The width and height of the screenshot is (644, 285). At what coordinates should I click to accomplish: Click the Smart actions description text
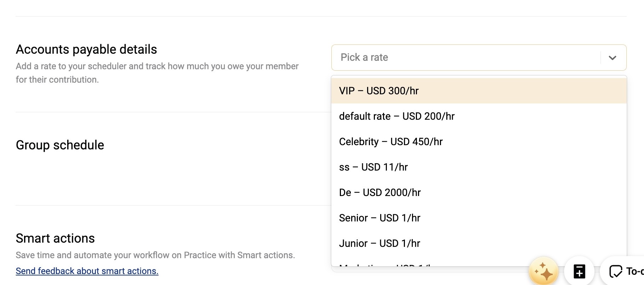pos(155,255)
